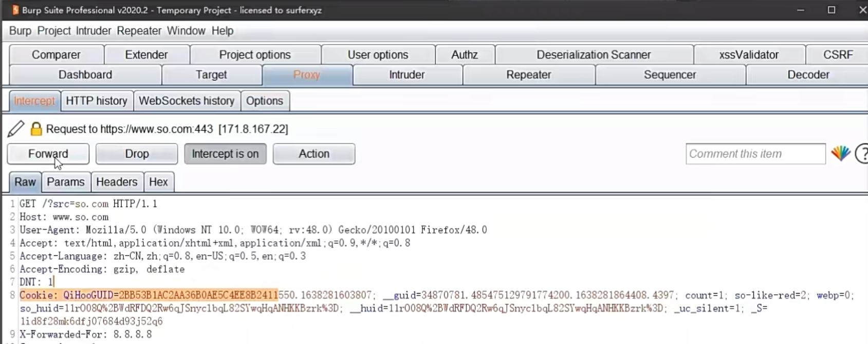868x344 pixels.
Task: Select the Intercept sub-tab
Action: [34, 101]
